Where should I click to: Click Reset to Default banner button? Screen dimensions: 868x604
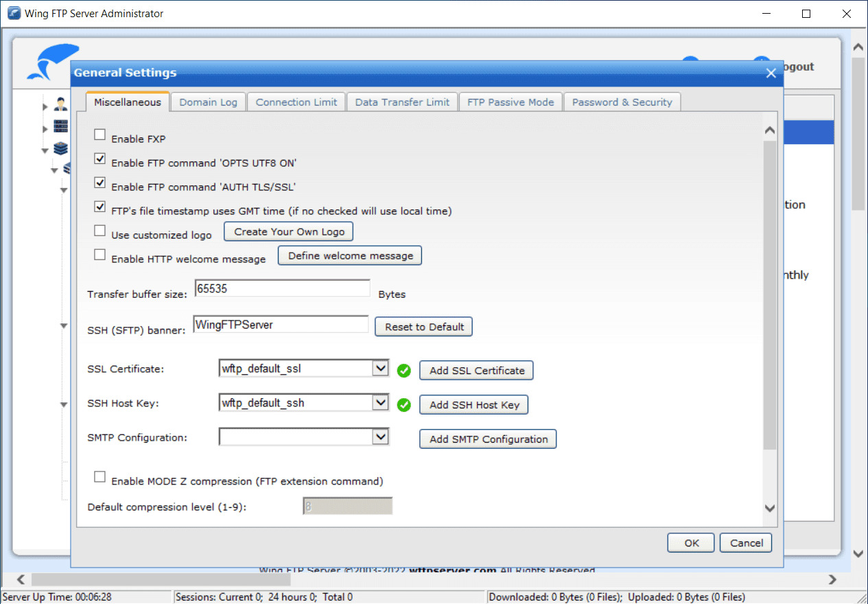tap(424, 327)
